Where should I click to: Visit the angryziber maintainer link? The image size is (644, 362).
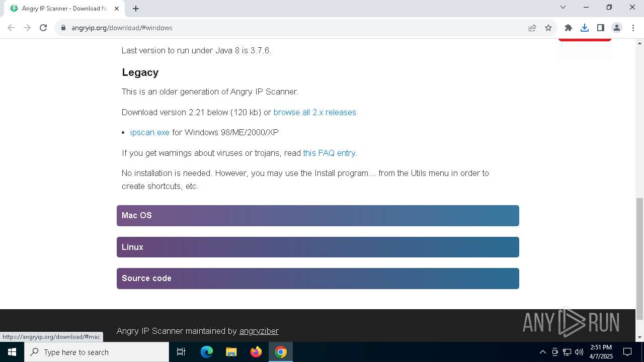tap(259, 331)
